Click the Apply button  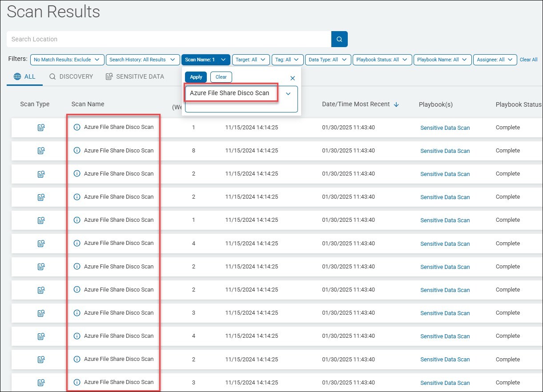pyautogui.click(x=196, y=77)
